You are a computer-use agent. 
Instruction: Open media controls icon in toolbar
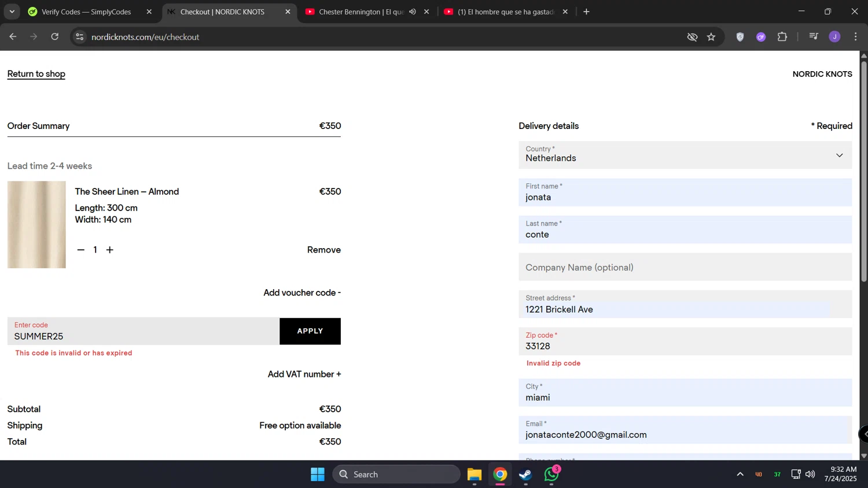814,37
